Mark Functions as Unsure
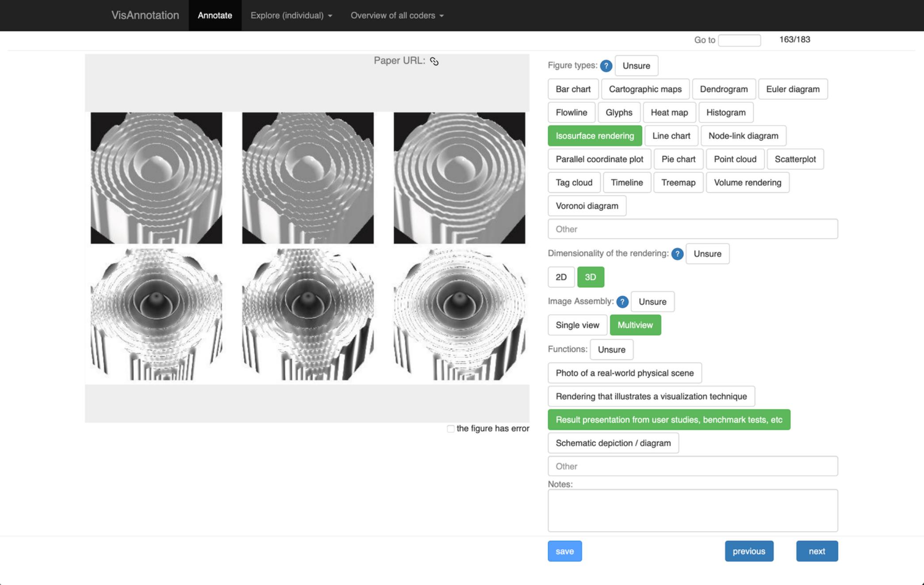This screenshot has width=924, height=585. coord(611,350)
